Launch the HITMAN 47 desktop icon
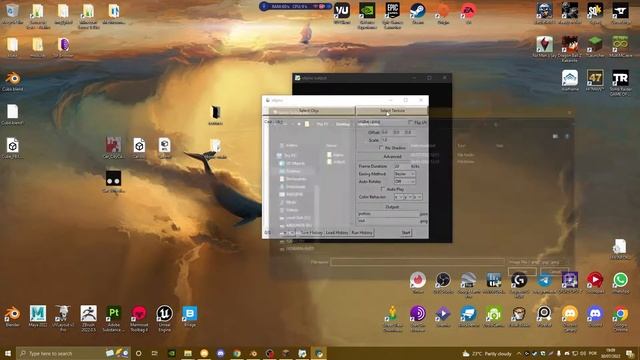640x360 pixels. click(x=595, y=80)
